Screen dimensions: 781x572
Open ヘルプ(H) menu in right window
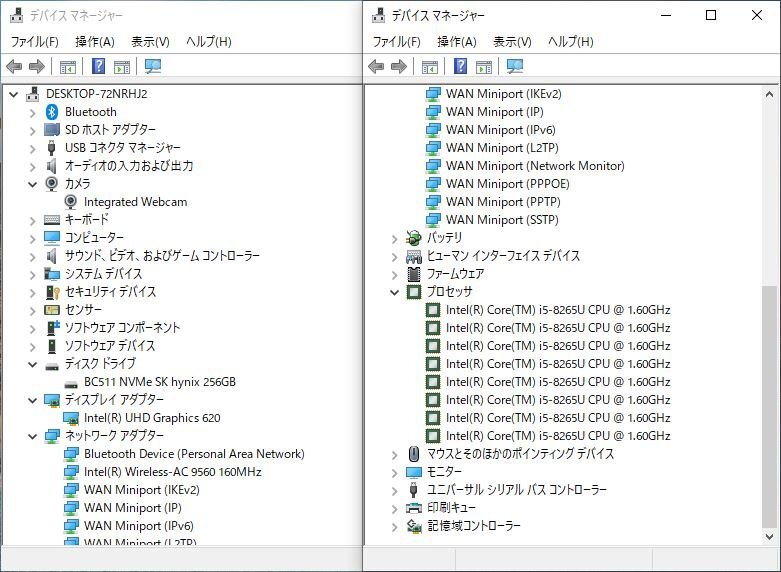point(571,41)
